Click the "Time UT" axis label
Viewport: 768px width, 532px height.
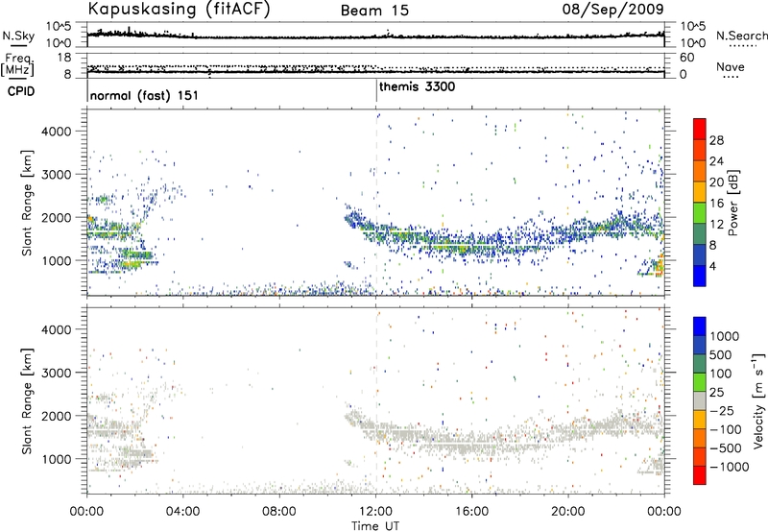click(375, 526)
